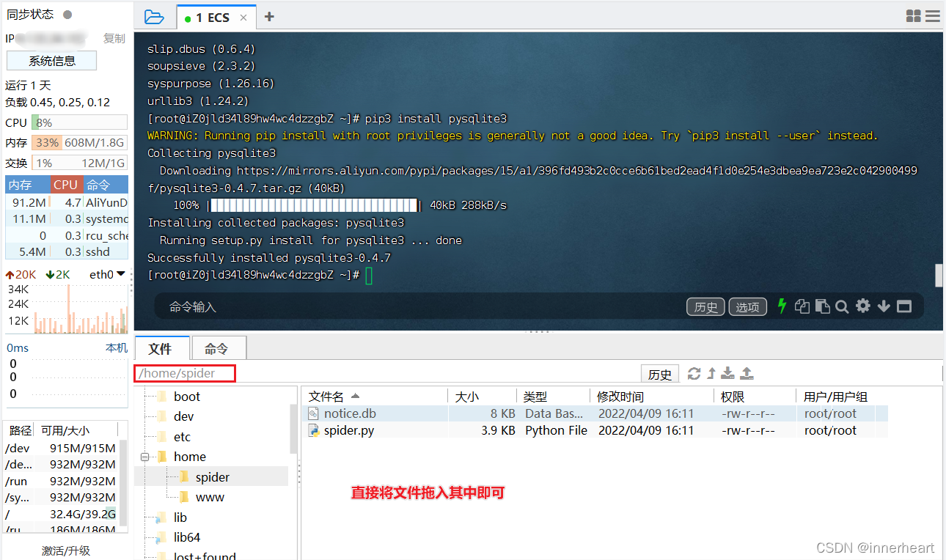The width and height of the screenshot is (946, 560).
Task: Collapse the home folder tree node
Action: (x=144, y=457)
